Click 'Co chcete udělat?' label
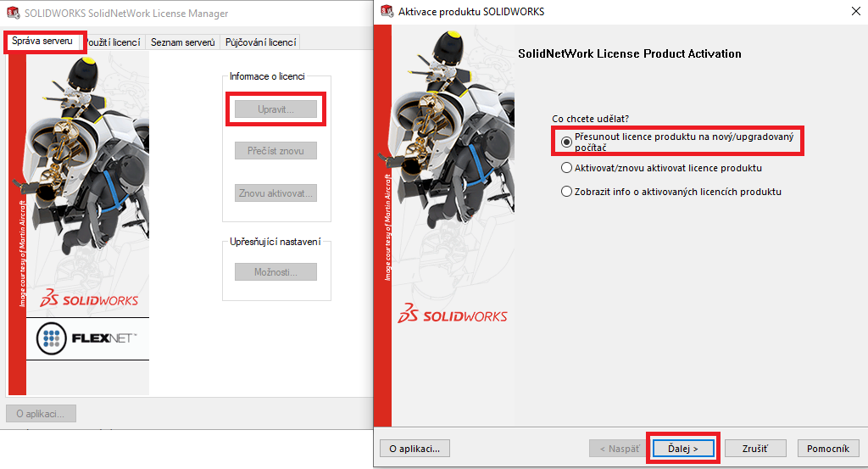 click(590, 119)
